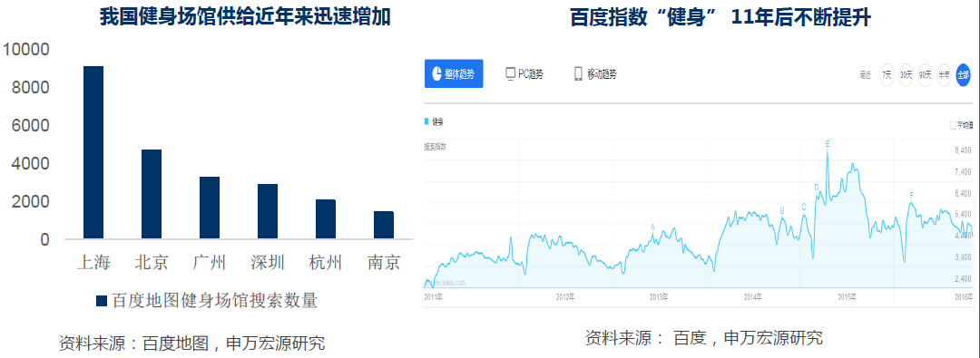The width and height of the screenshot is (980, 358).
Task: Click marker F on the trend line
Action: (911, 196)
